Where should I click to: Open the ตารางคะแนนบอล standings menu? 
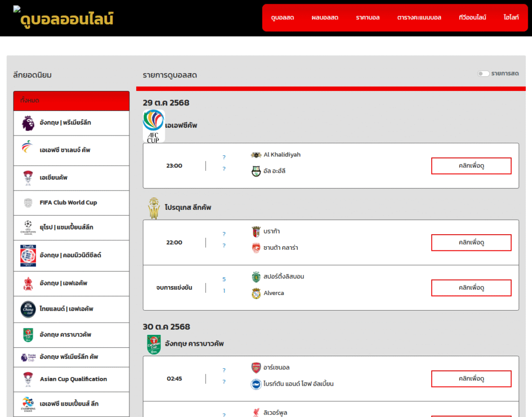tap(419, 18)
